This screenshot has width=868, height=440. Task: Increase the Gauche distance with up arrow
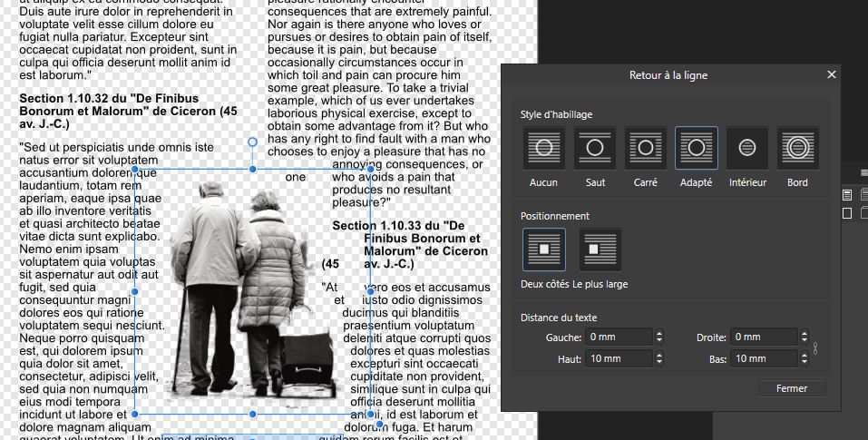click(658, 333)
